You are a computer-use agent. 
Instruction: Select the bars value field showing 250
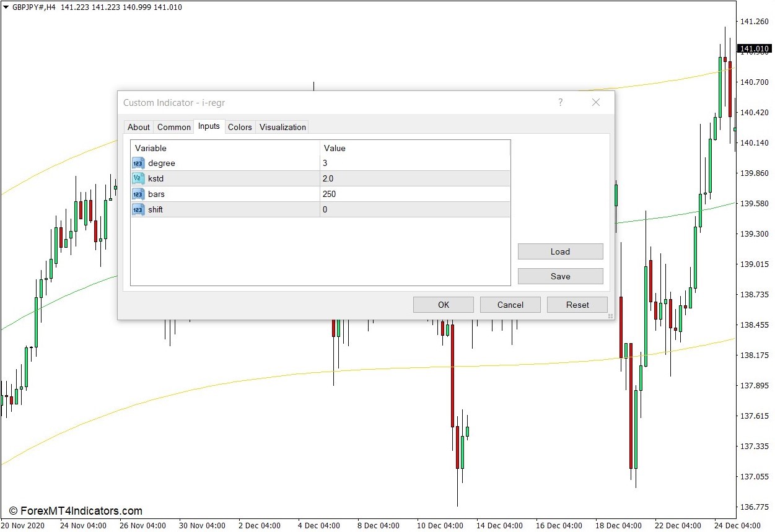[415, 194]
